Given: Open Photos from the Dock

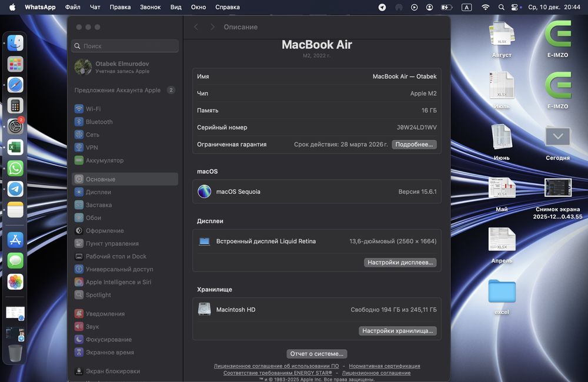Looking at the screenshot, I should point(15,282).
